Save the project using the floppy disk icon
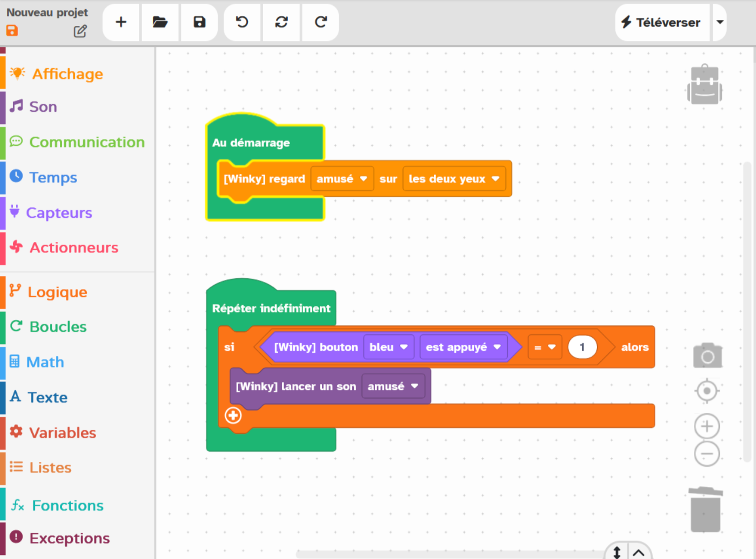The width and height of the screenshot is (756, 559). coord(199,22)
